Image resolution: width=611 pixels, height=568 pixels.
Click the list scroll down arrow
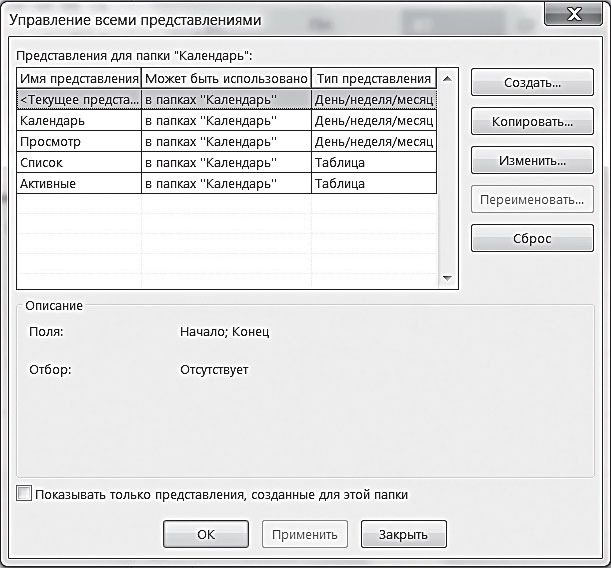447,278
